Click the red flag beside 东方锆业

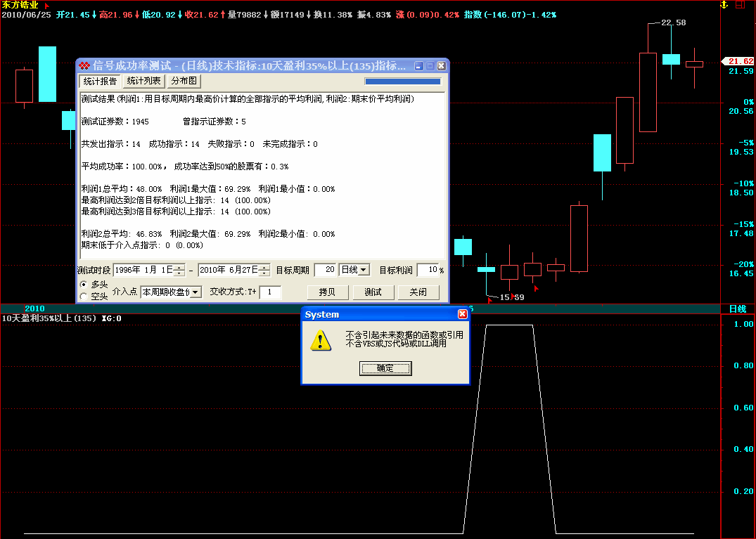click(x=47, y=6)
